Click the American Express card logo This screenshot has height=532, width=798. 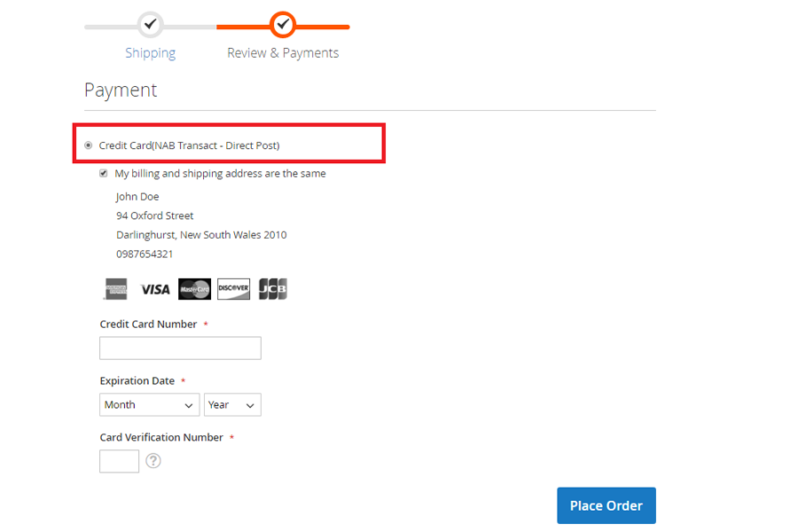115,289
